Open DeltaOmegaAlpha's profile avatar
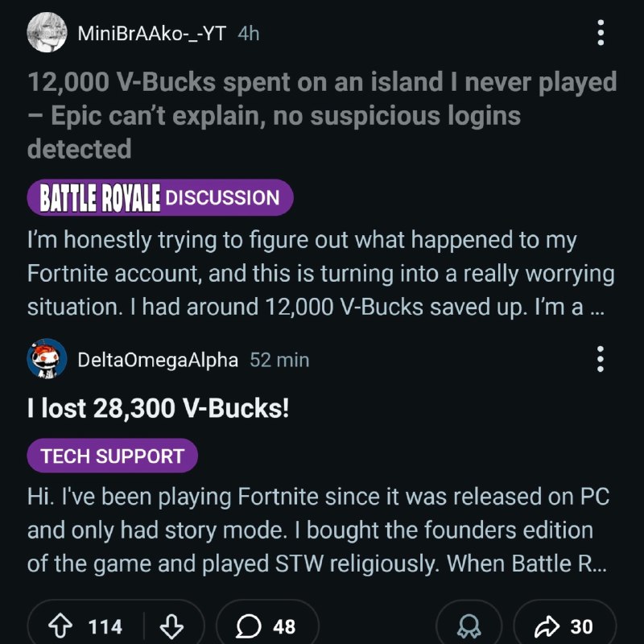 (x=46, y=359)
